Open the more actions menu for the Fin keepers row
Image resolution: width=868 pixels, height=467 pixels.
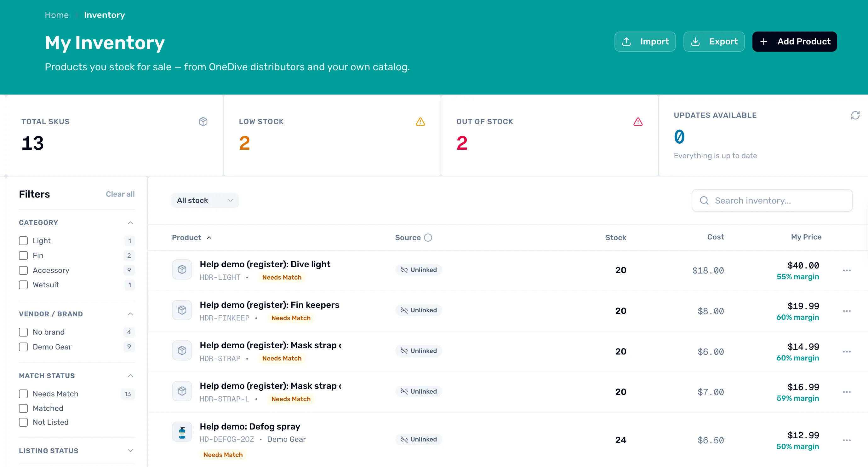pos(847,311)
